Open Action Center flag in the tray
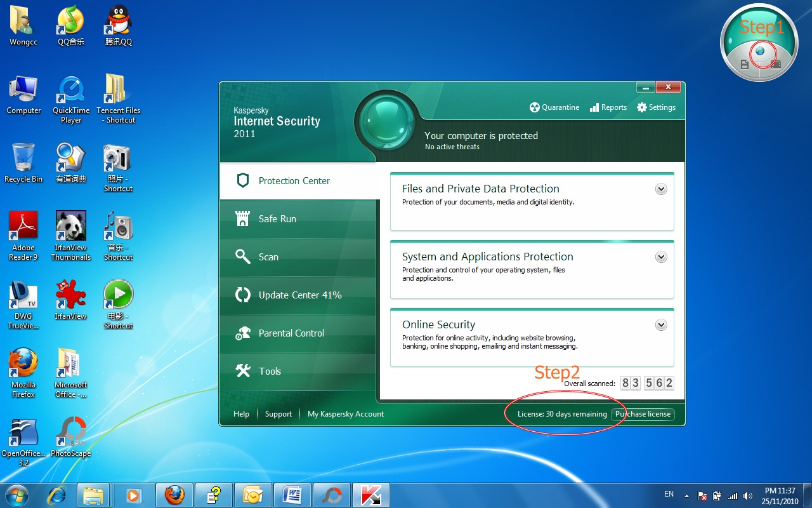 tap(702, 496)
